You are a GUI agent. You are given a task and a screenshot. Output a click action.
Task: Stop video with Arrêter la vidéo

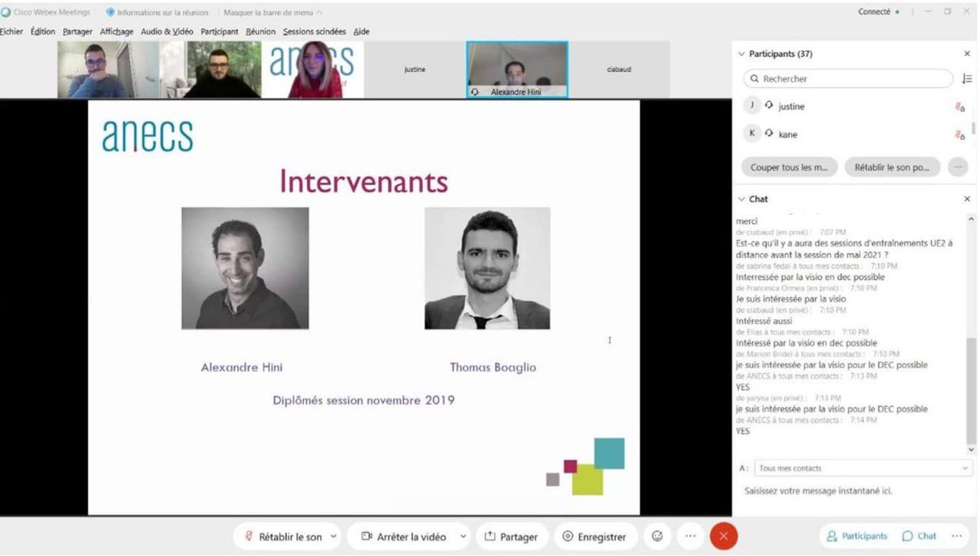click(403, 536)
